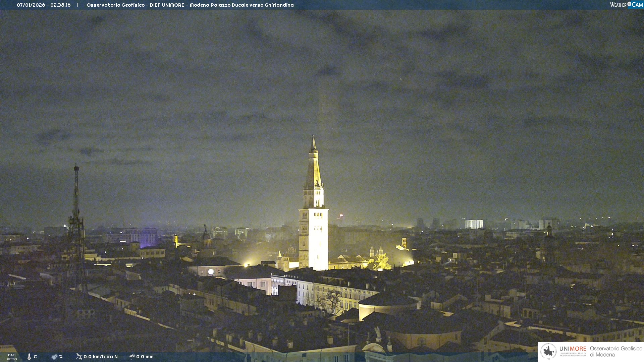This screenshot has width=644, height=362.
Task: Click the temperature C unit label
Action: point(35,357)
